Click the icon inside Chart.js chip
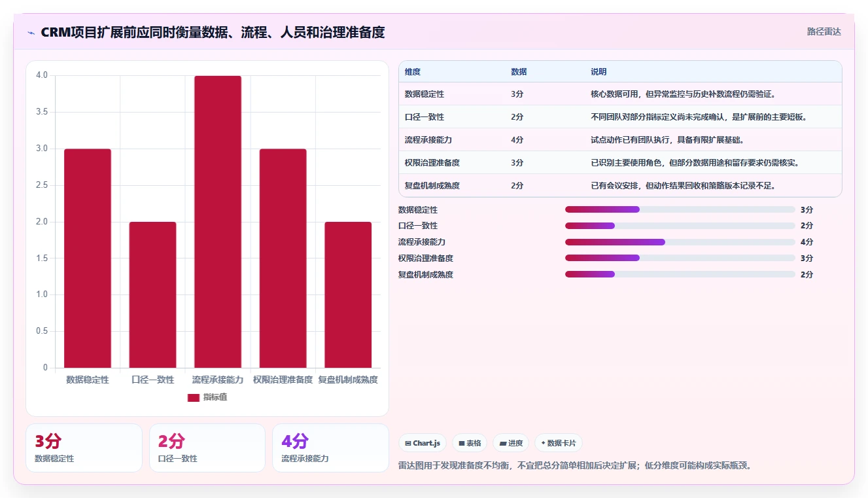The width and height of the screenshot is (868, 498). tap(408, 443)
